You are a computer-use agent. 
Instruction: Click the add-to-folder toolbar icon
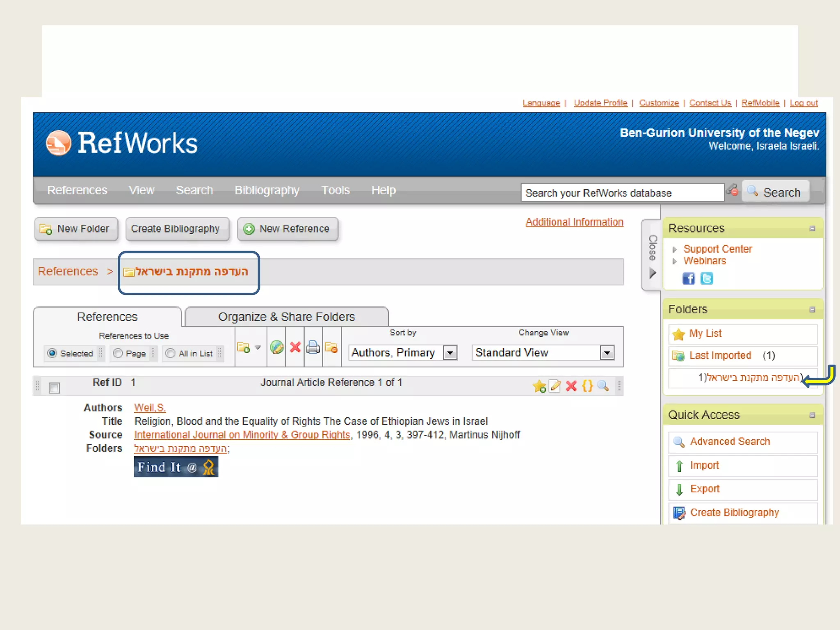click(244, 348)
